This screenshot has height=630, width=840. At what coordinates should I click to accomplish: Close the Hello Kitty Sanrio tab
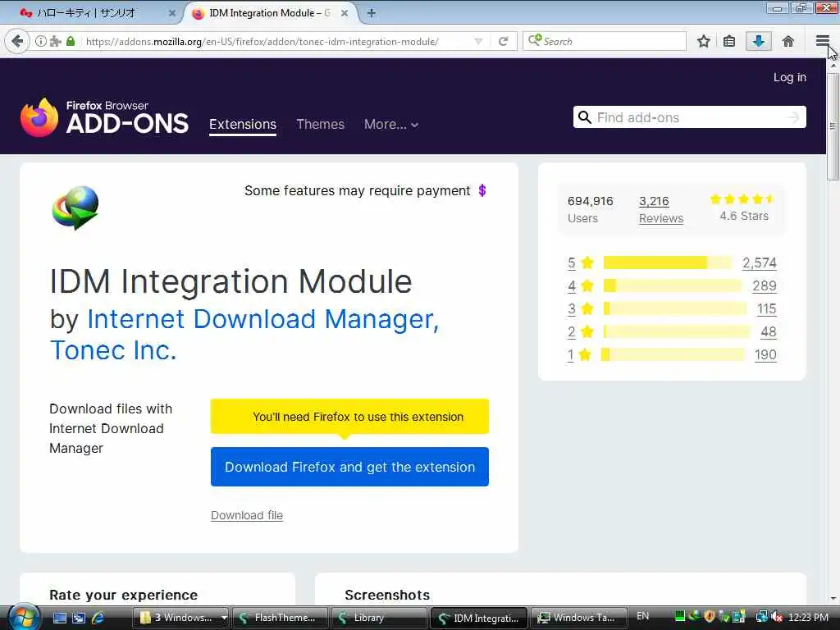(172, 13)
